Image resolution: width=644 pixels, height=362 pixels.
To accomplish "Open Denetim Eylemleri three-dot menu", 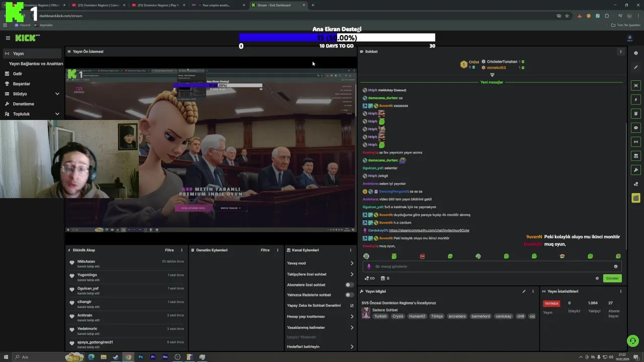I will [277, 250].
